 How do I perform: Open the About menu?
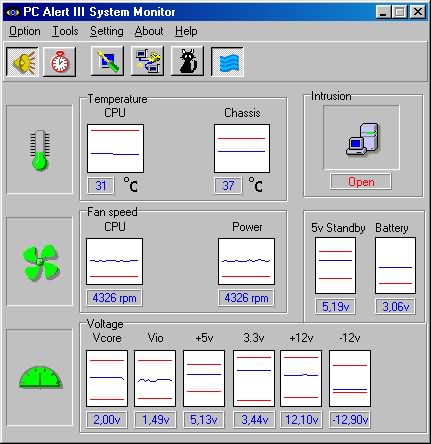[149, 31]
